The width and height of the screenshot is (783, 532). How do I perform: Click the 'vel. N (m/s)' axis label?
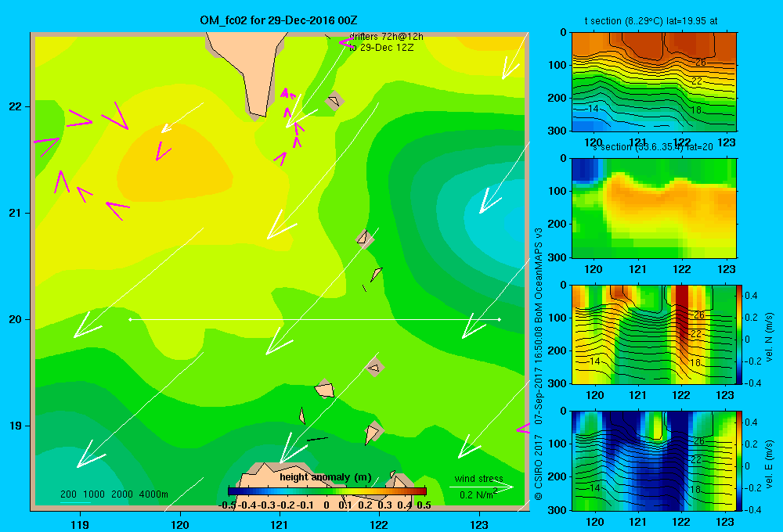click(x=769, y=337)
